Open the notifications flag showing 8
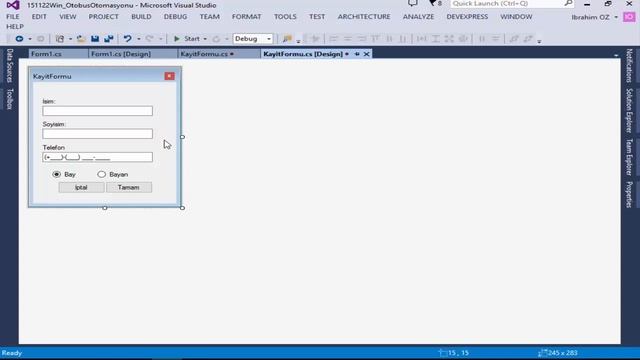Image resolution: width=640 pixels, height=360 pixels. coord(435,4)
